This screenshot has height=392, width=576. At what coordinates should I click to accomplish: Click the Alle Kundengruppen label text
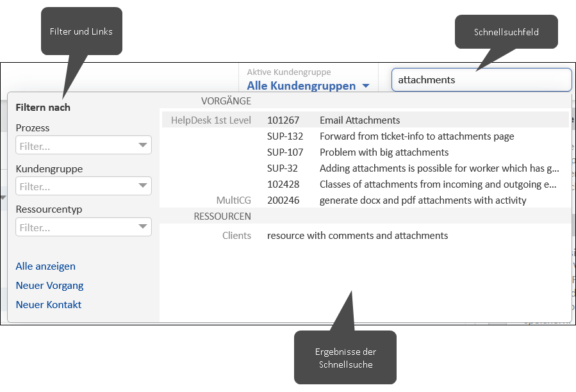[301, 86]
